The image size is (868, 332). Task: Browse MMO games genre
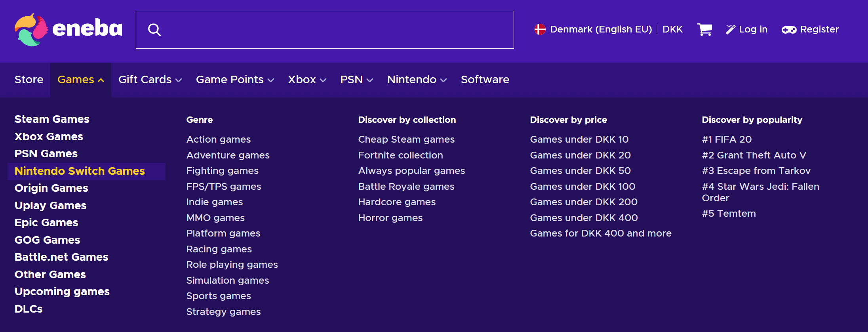click(215, 218)
